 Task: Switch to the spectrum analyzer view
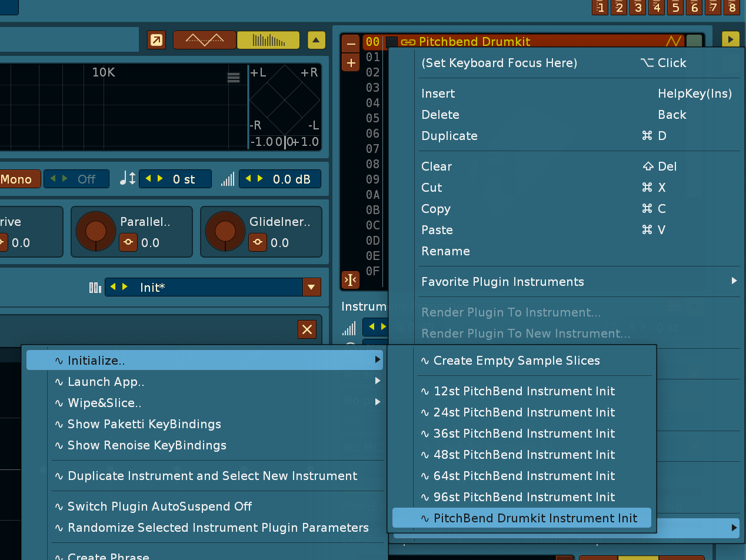pos(268,40)
